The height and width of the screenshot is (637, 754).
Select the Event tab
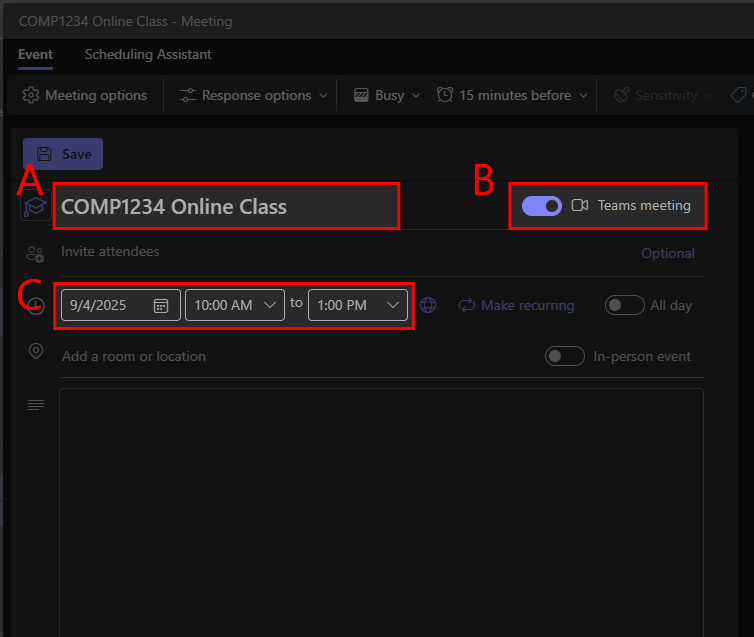35,54
